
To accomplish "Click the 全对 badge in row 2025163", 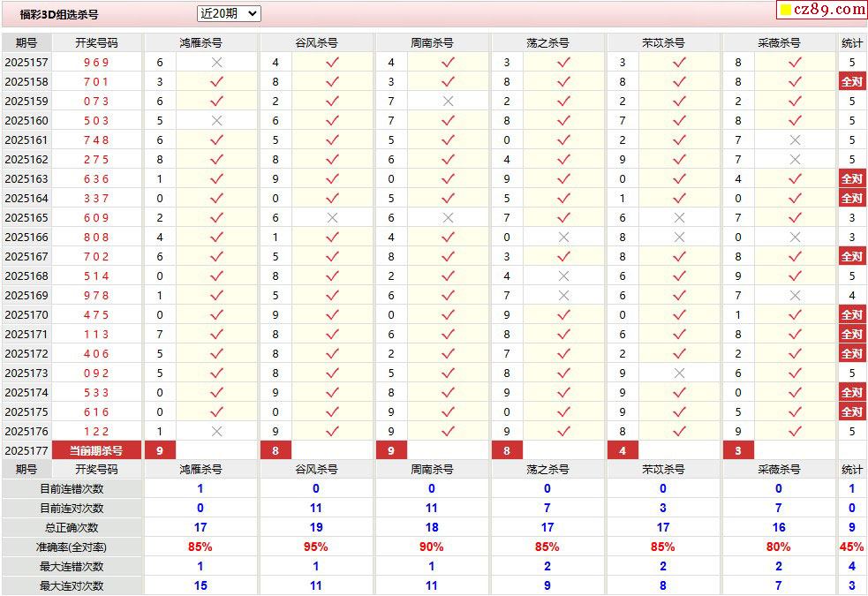I will click(x=852, y=178).
